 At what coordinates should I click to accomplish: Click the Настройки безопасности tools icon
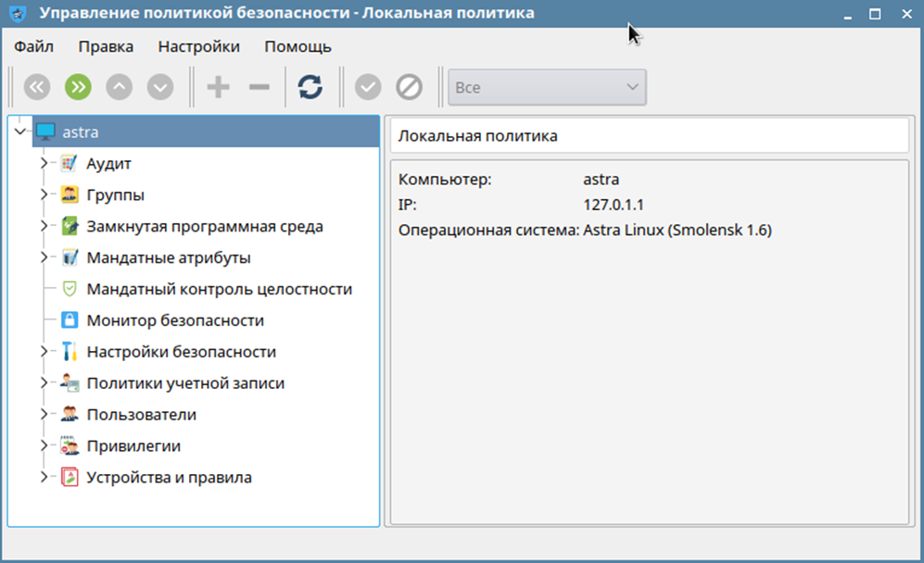[x=69, y=352]
